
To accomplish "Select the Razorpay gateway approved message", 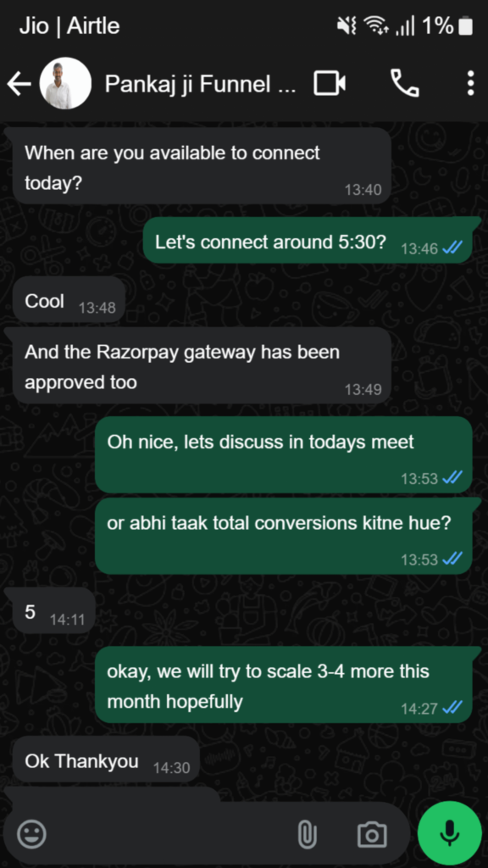I will click(202, 366).
